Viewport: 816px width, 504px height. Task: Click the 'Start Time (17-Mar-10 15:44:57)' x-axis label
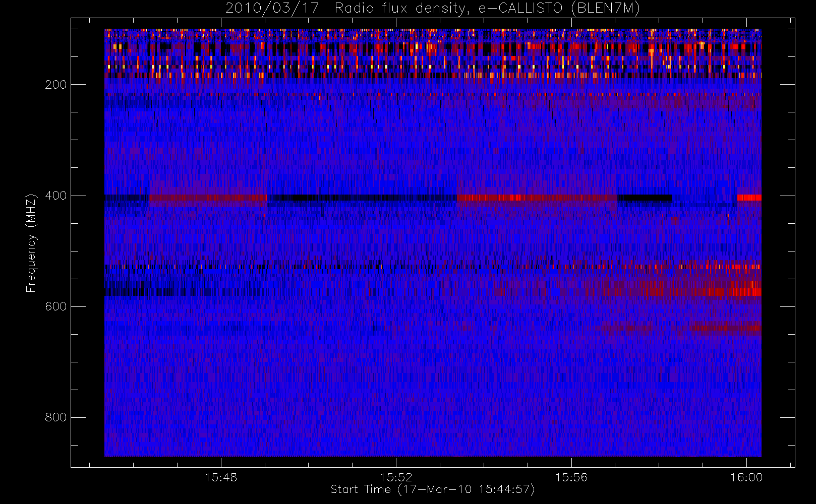[432, 489]
